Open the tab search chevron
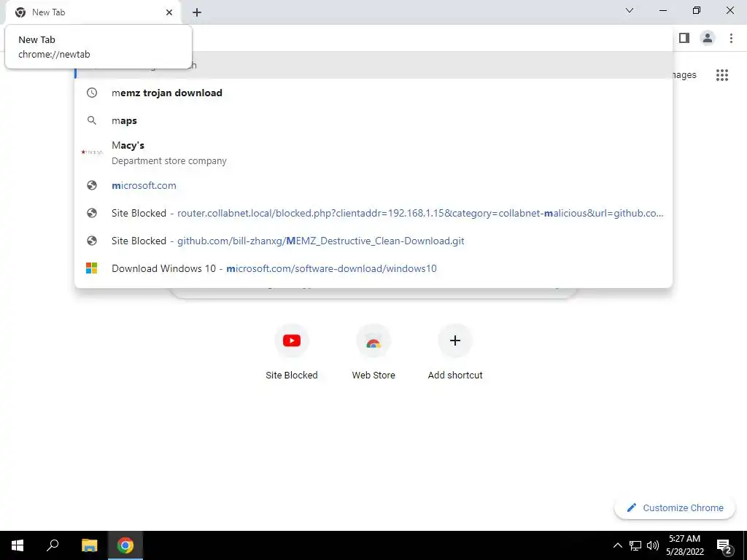 pyautogui.click(x=630, y=10)
